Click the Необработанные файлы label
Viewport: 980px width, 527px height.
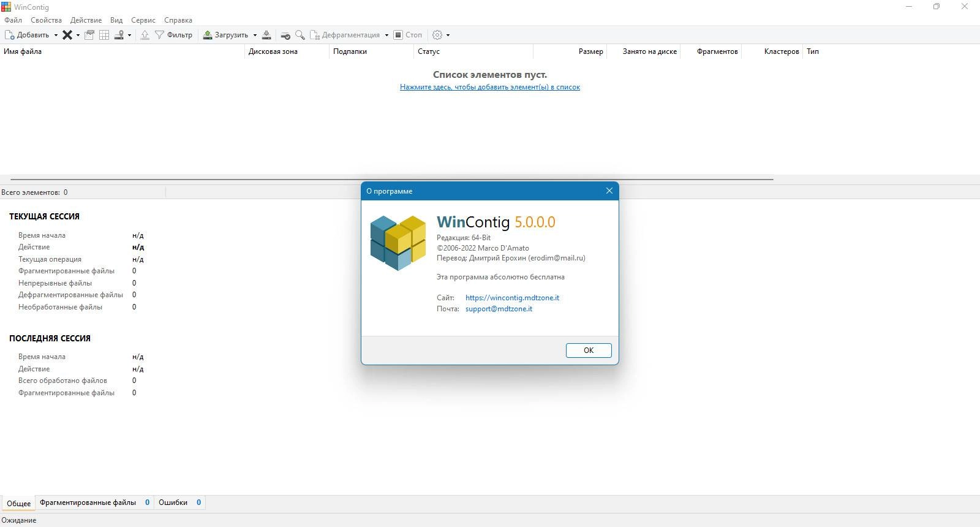tap(60, 307)
